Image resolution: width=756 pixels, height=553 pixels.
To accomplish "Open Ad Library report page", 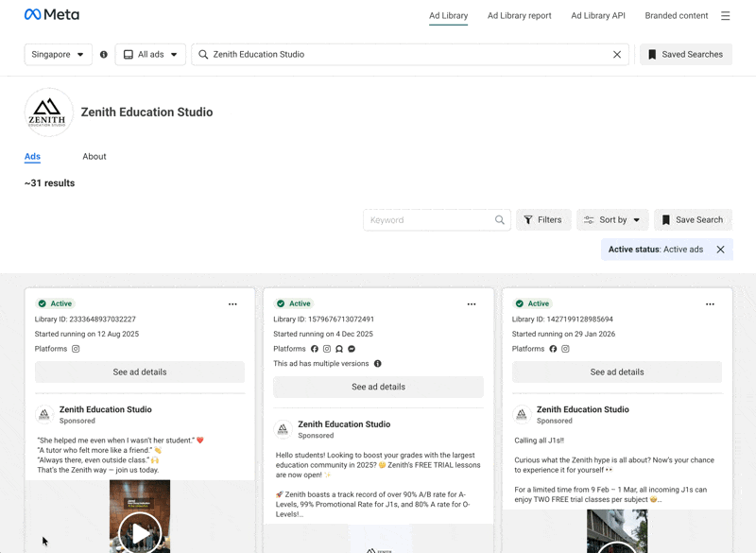I will point(519,15).
